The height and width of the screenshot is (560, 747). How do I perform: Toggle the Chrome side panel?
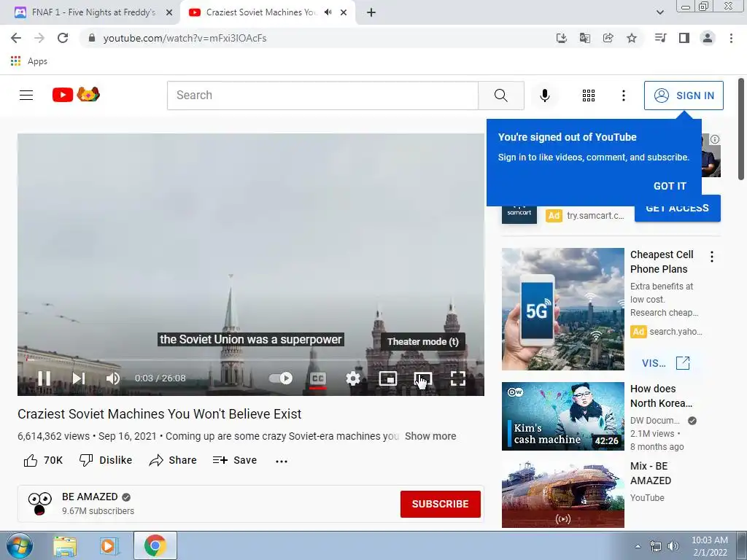pyautogui.click(x=684, y=38)
